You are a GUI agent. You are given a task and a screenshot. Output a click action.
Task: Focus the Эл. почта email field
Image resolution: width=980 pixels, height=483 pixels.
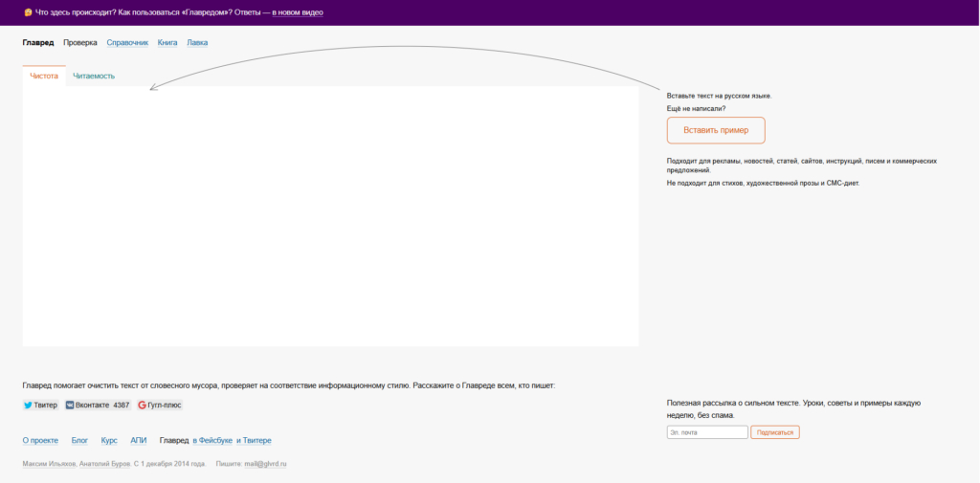pyautogui.click(x=707, y=432)
